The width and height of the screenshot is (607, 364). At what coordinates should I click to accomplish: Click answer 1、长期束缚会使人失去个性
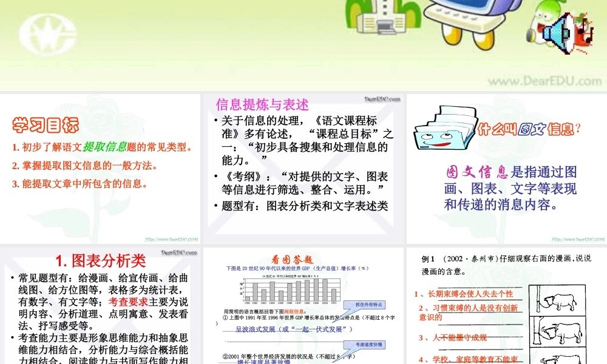[x=464, y=294]
